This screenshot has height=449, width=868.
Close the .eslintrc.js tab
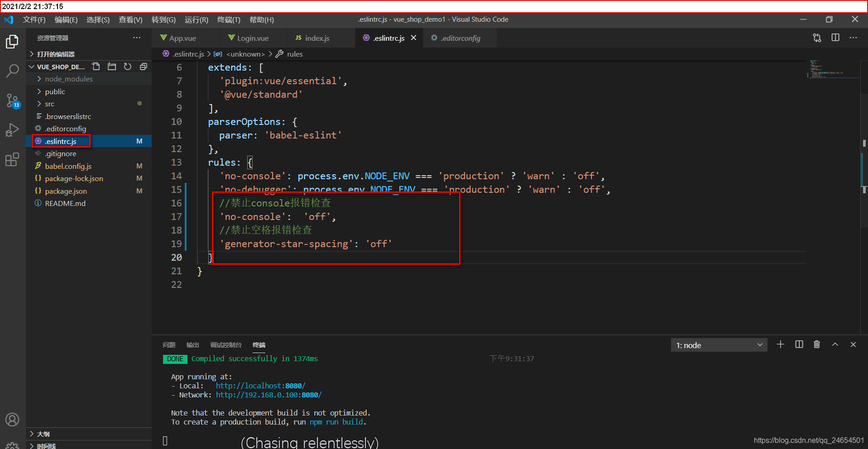tap(413, 38)
